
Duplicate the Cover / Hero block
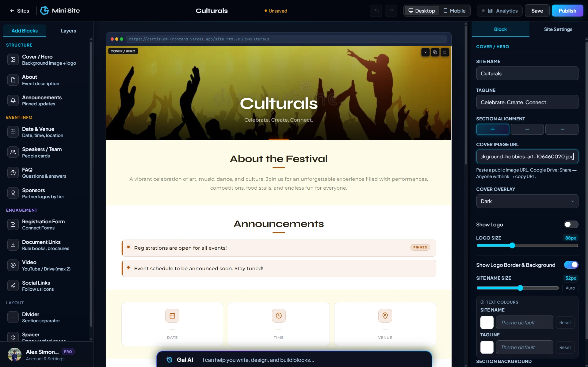coord(435,52)
